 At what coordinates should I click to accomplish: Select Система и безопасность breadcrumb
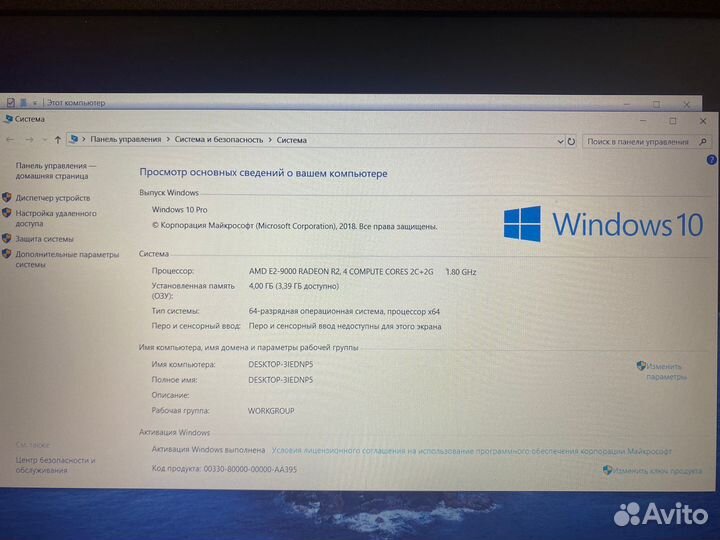(219, 140)
